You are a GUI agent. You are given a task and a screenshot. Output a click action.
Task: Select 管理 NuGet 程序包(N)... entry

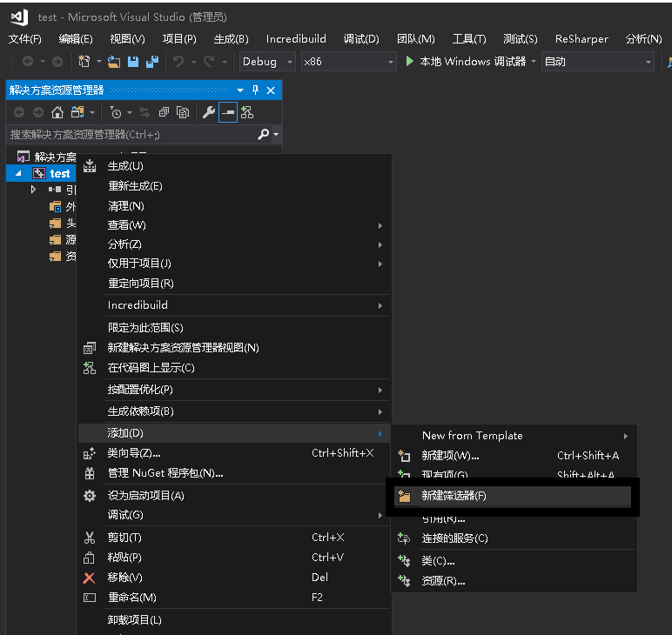pos(234,473)
